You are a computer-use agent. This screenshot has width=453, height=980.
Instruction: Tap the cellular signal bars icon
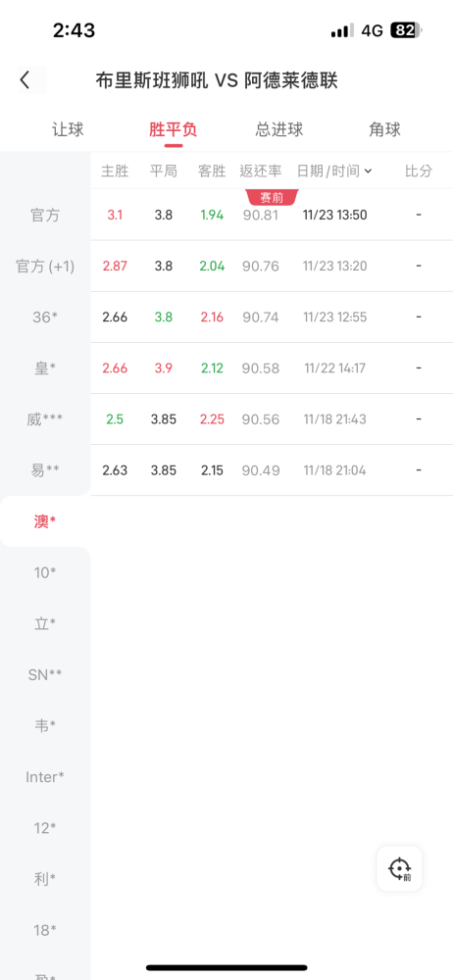[342, 30]
